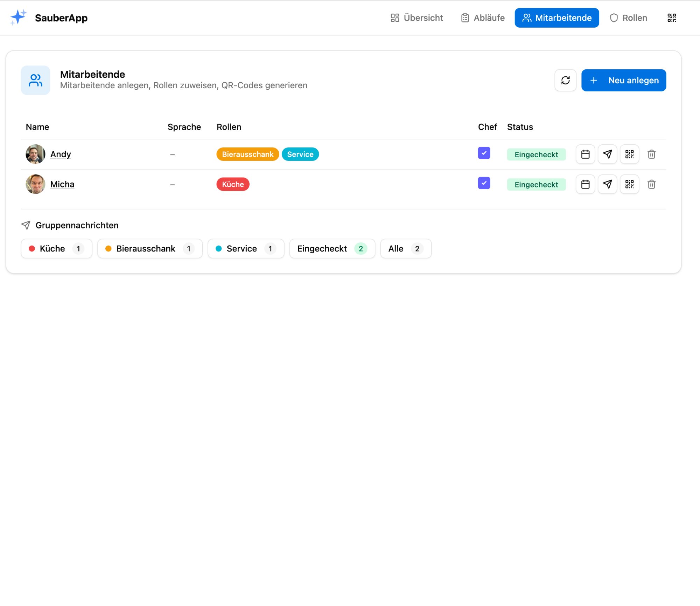Screen dimensions: 700x606
Task: Open the Abläufe tab
Action: point(483,18)
